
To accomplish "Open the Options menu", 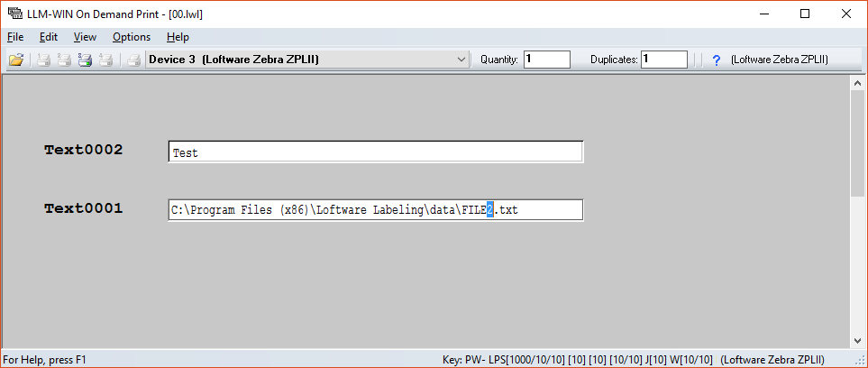I will [132, 37].
